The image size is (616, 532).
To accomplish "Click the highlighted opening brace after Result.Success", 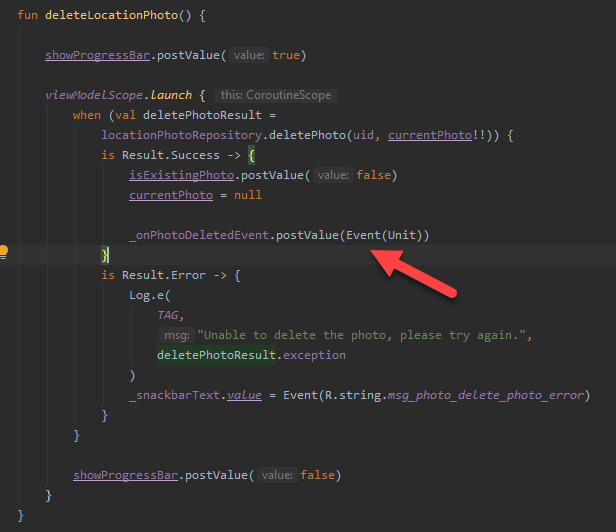I will [251, 156].
